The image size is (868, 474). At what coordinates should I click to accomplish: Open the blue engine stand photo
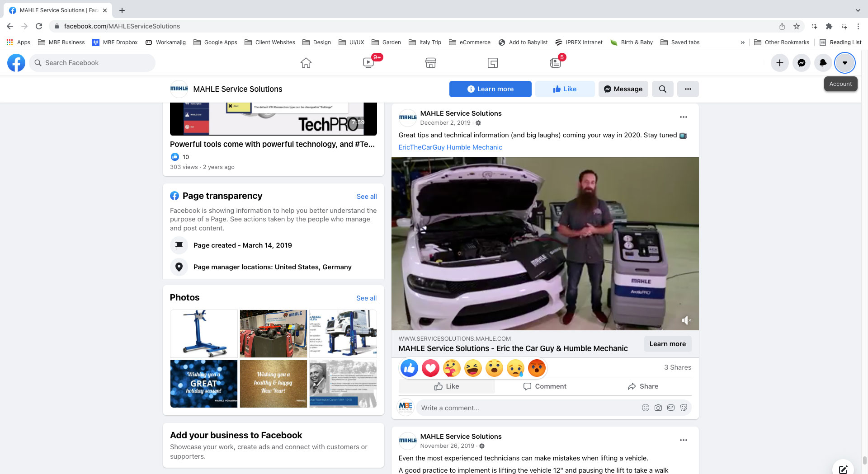pos(204,333)
